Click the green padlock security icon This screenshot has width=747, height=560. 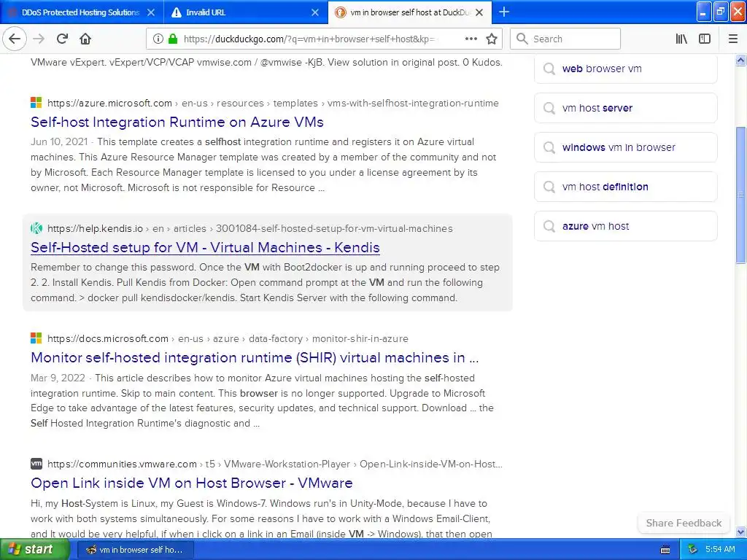[173, 39]
